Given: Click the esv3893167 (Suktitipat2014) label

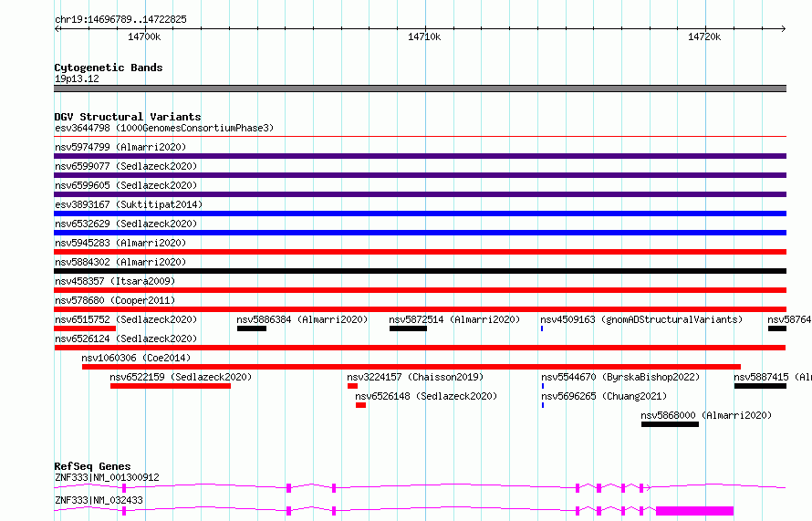Looking at the screenshot, I should click(x=129, y=204).
